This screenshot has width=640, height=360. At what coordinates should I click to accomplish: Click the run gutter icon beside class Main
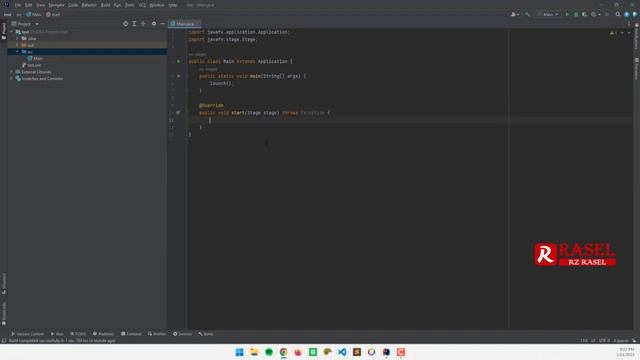tap(178, 61)
